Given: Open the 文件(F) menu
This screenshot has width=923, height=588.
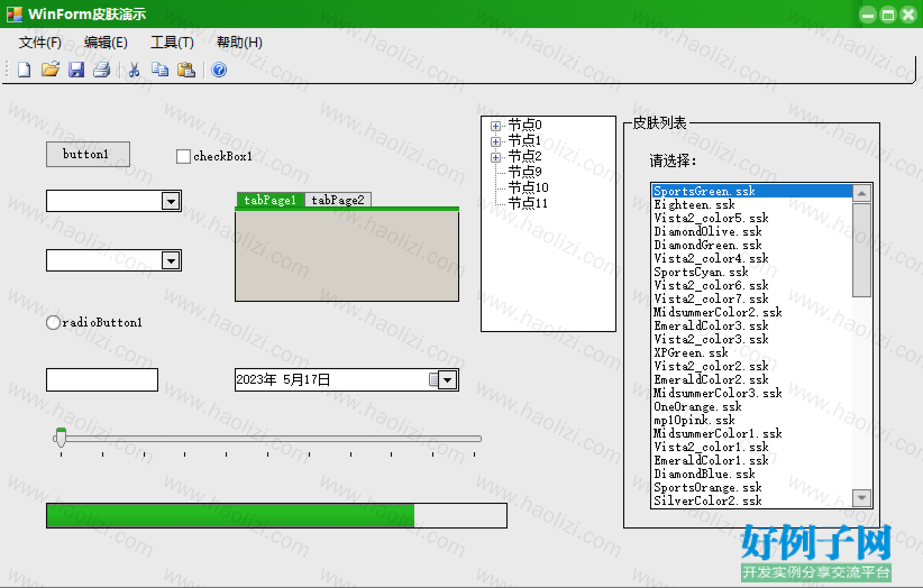Looking at the screenshot, I should pyautogui.click(x=40, y=43).
